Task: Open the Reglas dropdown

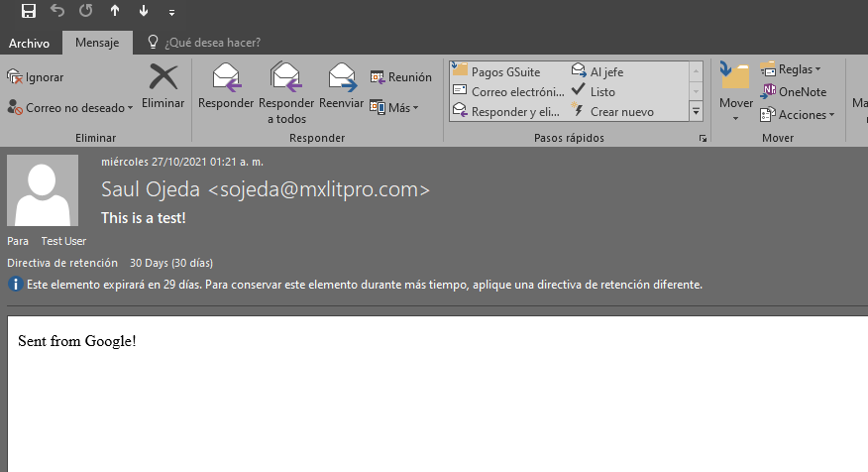Action: pyautogui.click(x=791, y=69)
